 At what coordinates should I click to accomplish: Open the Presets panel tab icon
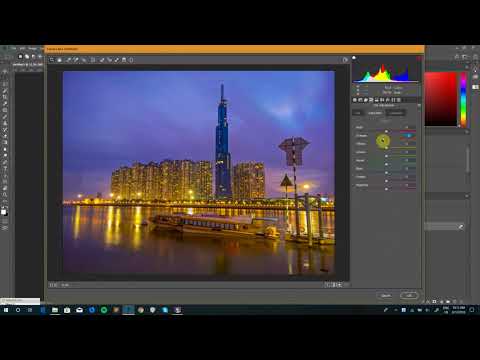[x=398, y=100]
